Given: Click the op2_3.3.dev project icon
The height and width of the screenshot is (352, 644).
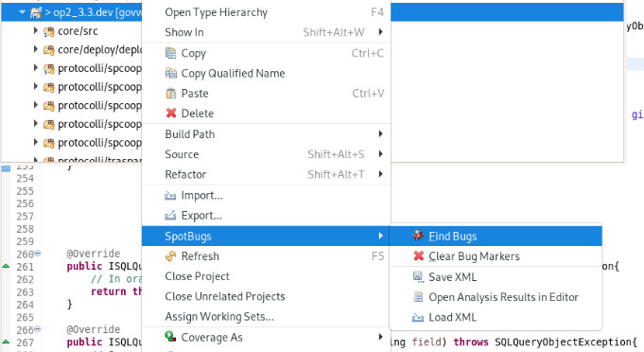Looking at the screenshot, I should coord(36,12).
